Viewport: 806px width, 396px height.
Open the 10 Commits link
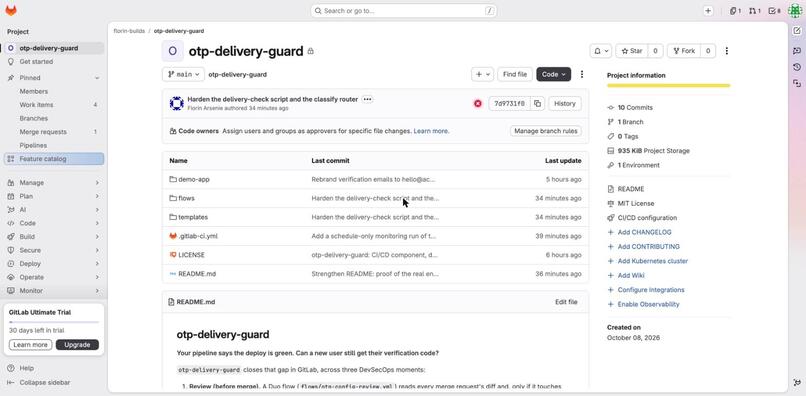[635, 107]
